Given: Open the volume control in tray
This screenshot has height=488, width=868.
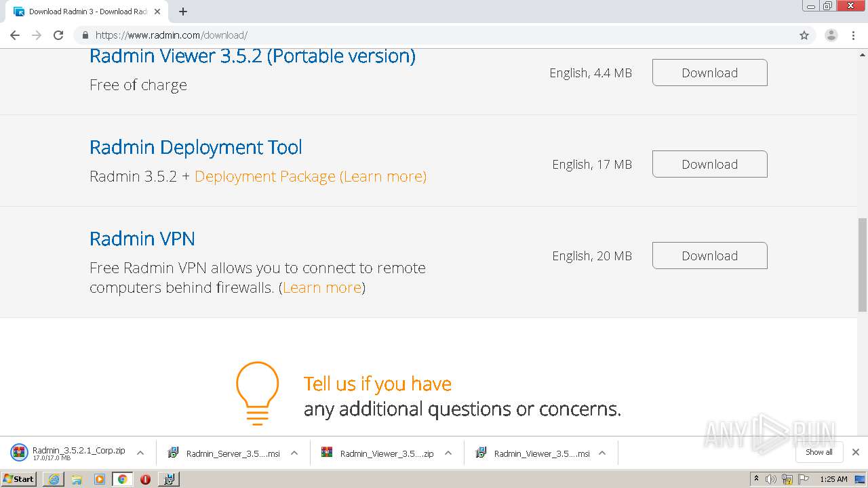Looking at the screenshot, I should point(771,479).
